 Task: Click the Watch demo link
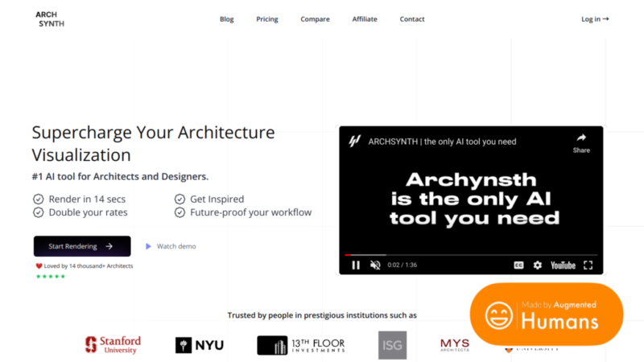pos(171,246)
